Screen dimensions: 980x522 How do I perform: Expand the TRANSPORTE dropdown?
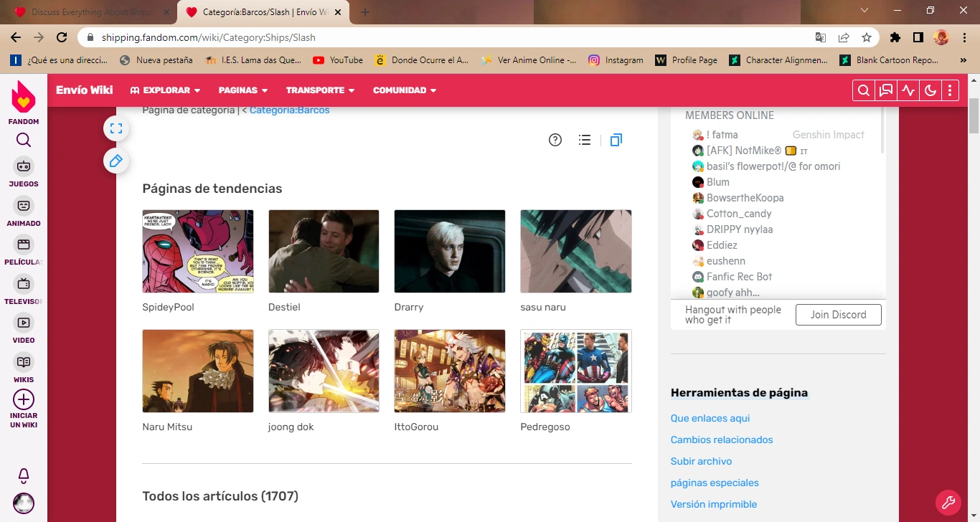(320, 90)
